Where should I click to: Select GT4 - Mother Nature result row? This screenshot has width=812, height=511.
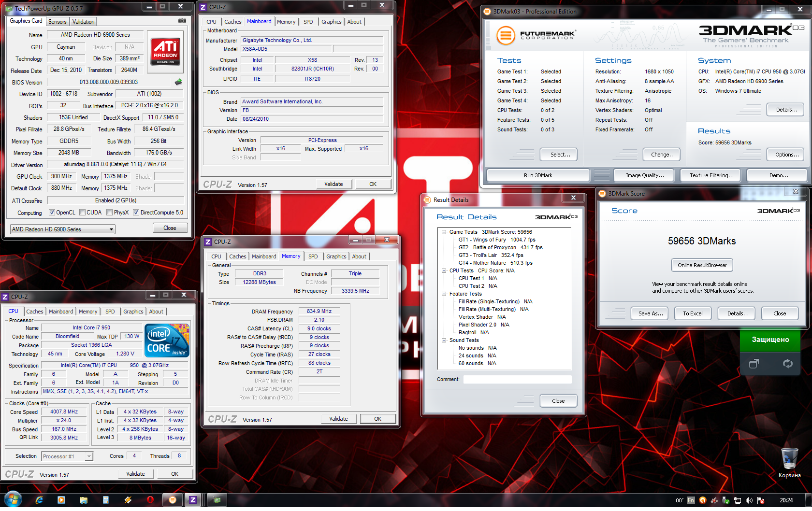[x=495, y=263]
